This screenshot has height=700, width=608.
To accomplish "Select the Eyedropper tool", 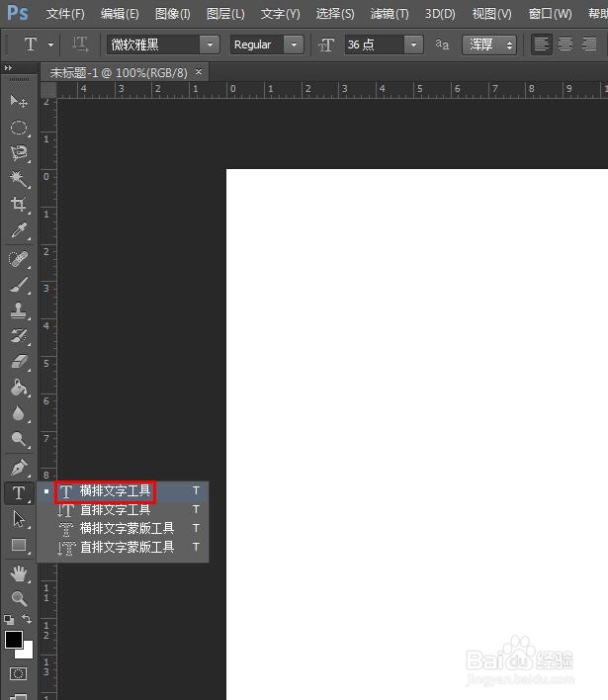I will [19, 230].
